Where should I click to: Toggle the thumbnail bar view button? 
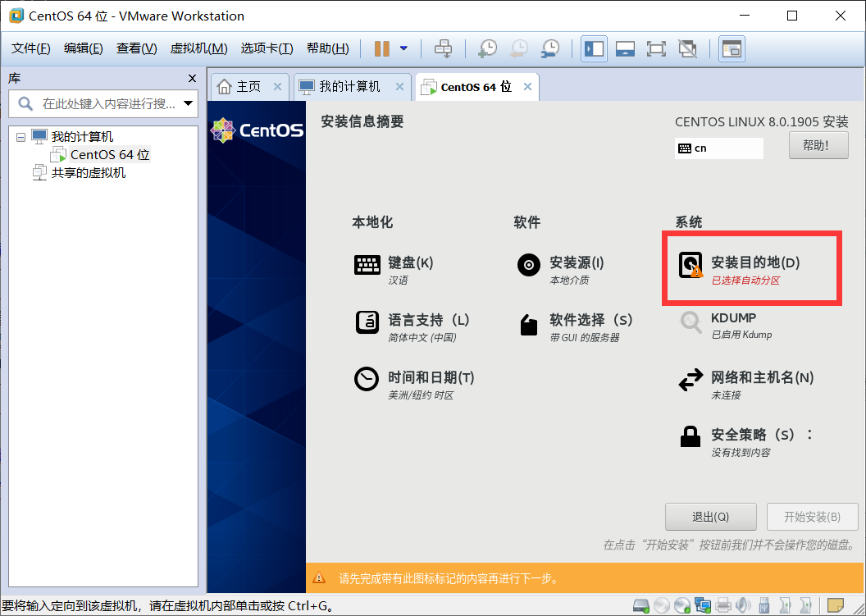coord(625,48)
